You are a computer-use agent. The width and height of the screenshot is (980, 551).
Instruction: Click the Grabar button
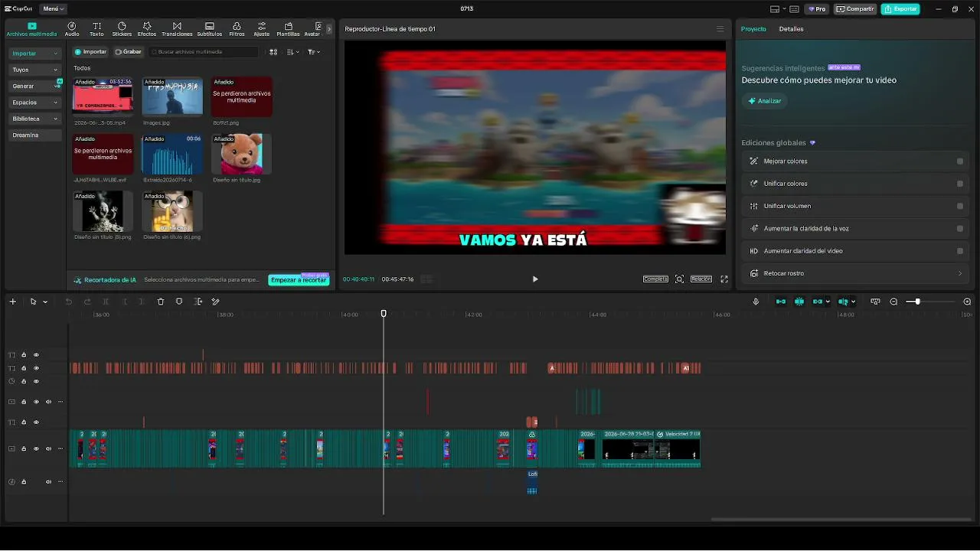128,52
